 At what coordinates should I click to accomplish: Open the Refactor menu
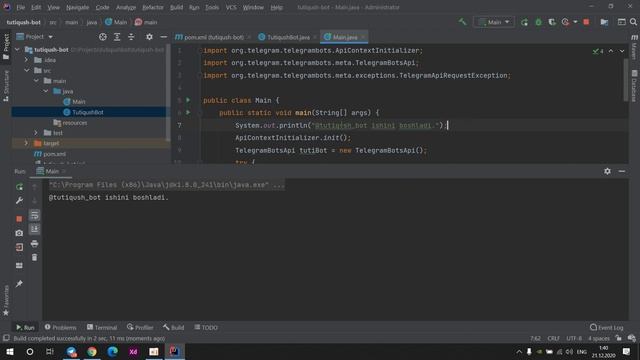tap(153, 7)
